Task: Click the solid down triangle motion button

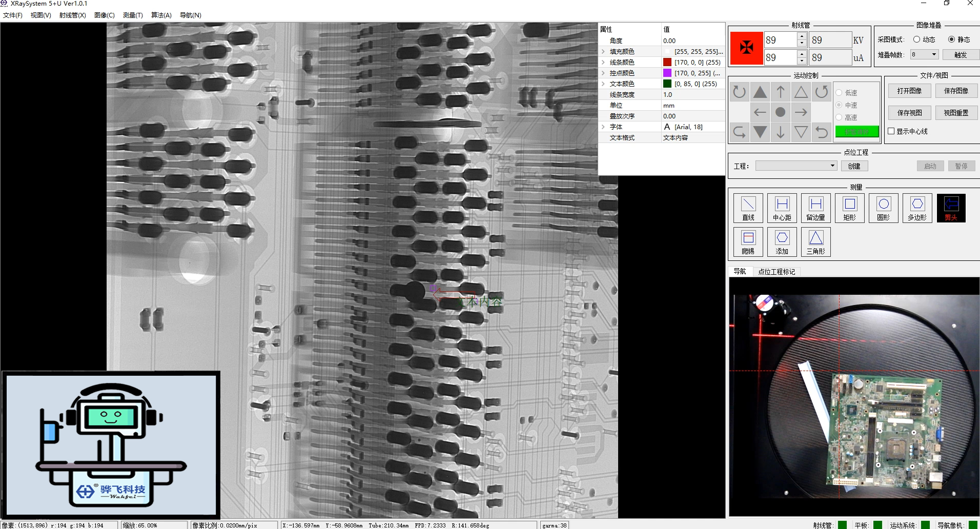Action: (x=760, y=132)
